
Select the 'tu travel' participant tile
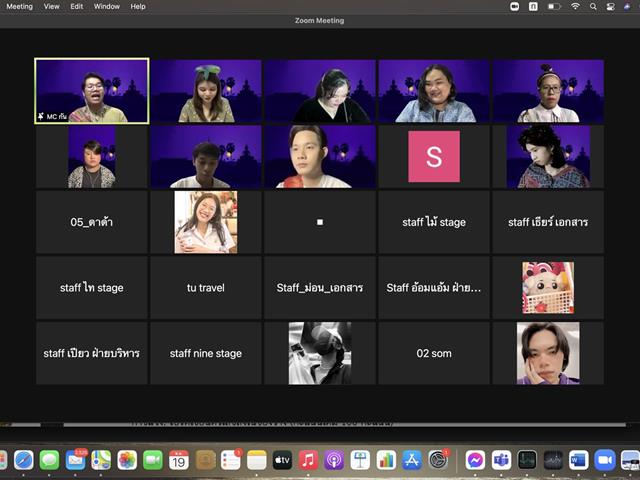click(x=206, y=288)
